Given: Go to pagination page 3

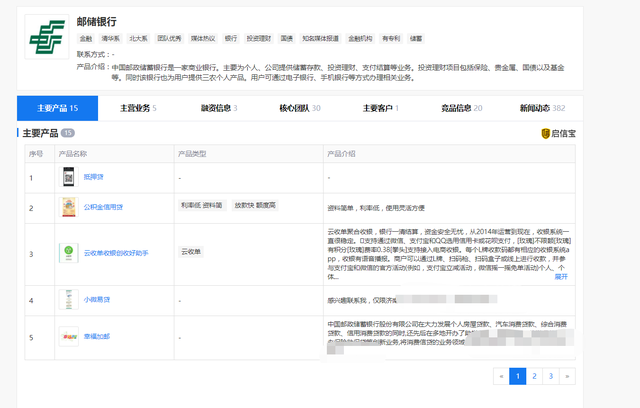Looking at the screenshot, I should tap(551, 376).
